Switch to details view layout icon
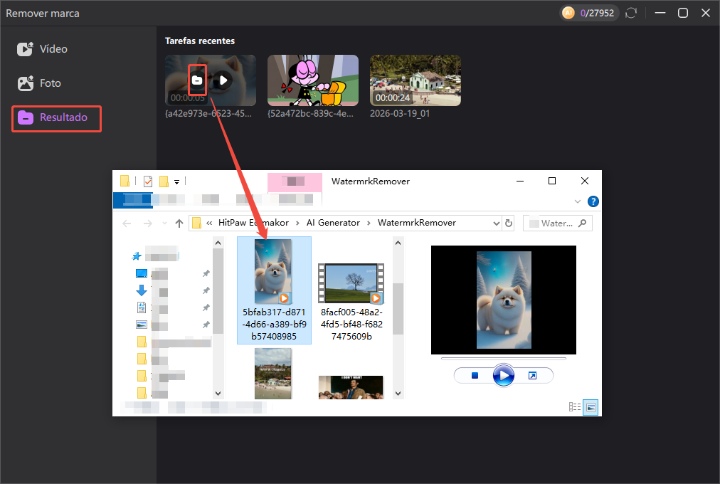Image resolution: width=720 pixels, height=484 pixels. [x=574, y=407]
